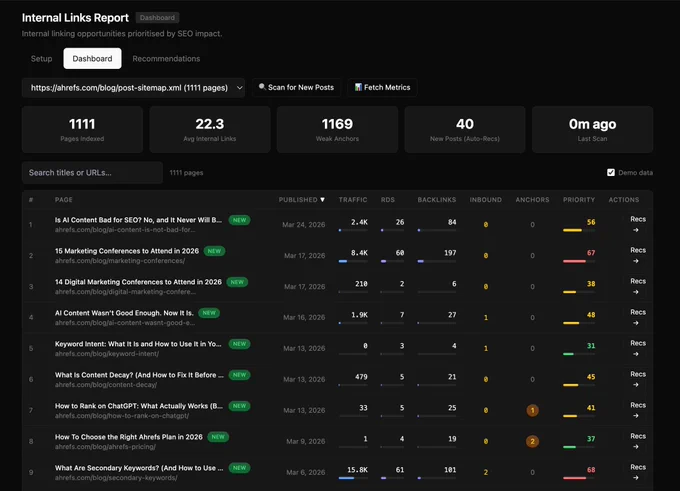Click the Pages Indexed 1111 stat card
The width and height of the screenshot is (680, 491).
click(x=82, y=129)
